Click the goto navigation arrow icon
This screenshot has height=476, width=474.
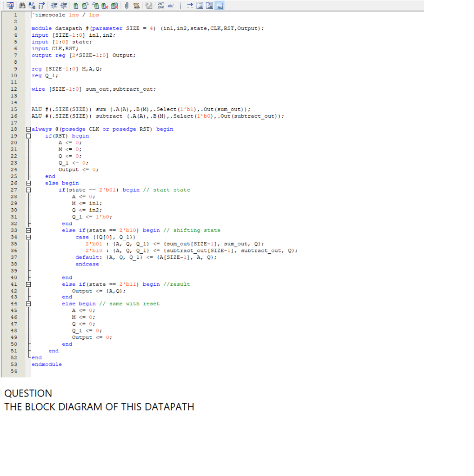(x=41, y=5)
